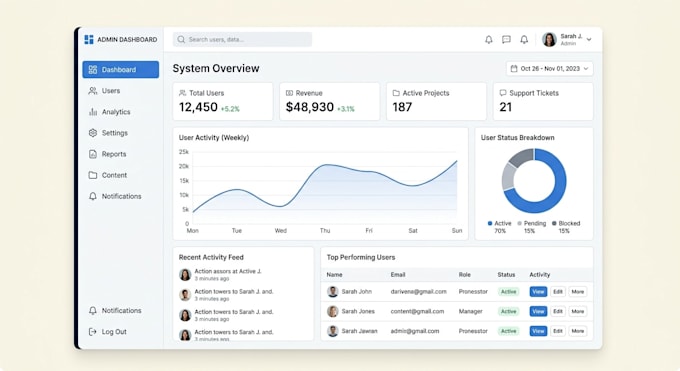Screen dimensions: 680x371
Task: Open More options for Sarah Jones
Action: click(578, 312)
